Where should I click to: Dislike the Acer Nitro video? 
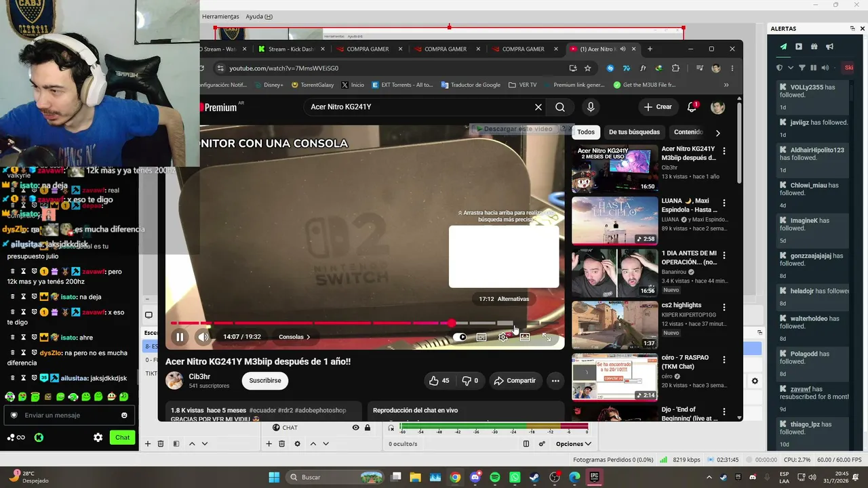click(470, 381)
